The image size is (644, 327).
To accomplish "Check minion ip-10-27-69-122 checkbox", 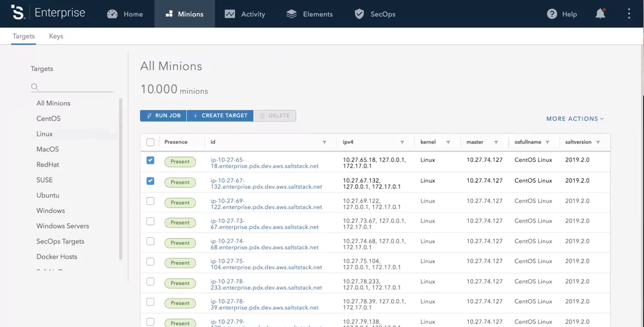I will pos(150,201).
